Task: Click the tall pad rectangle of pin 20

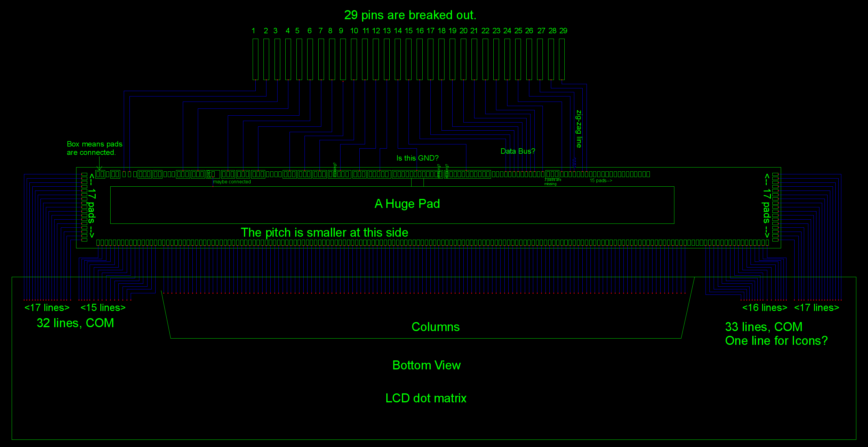Action: point(463,59)
